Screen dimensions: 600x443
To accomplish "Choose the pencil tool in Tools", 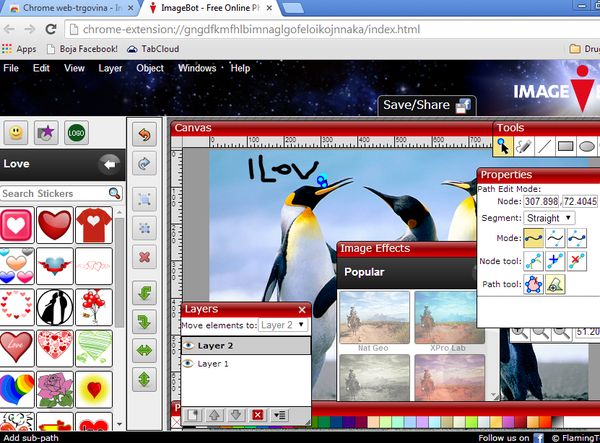I will point(522,146).
